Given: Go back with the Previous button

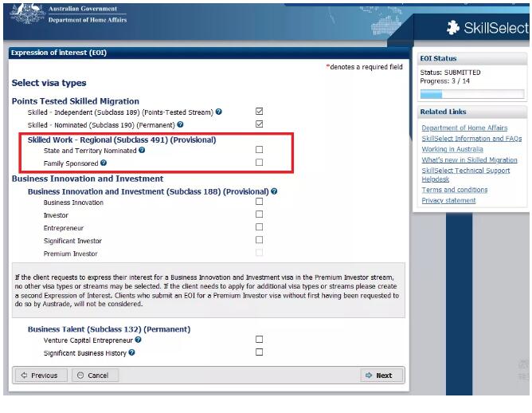Looking at the screenshot, I should point(39,376).
